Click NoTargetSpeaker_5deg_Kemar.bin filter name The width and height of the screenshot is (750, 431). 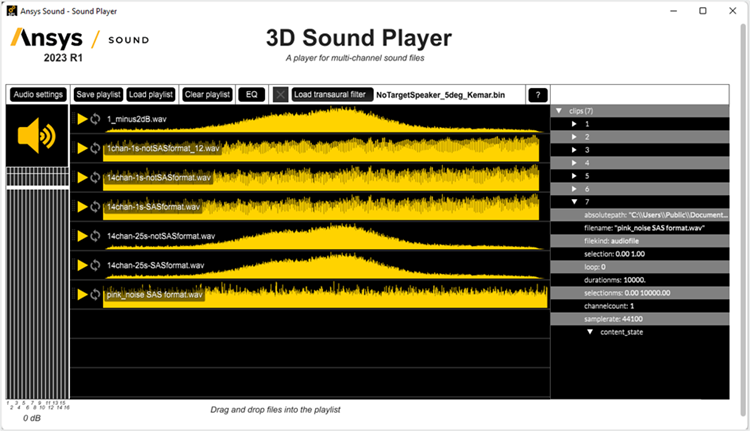[x=440, y=95]
